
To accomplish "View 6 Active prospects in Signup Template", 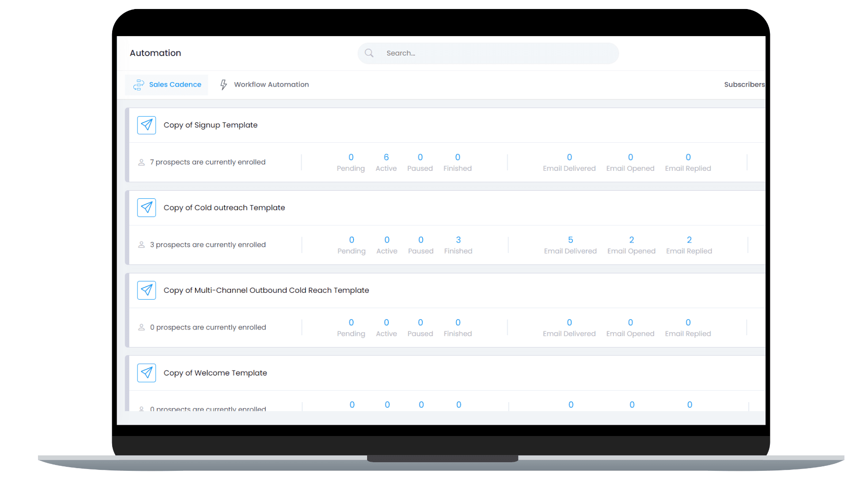I will pyautogui.click(x=386, y=162).
